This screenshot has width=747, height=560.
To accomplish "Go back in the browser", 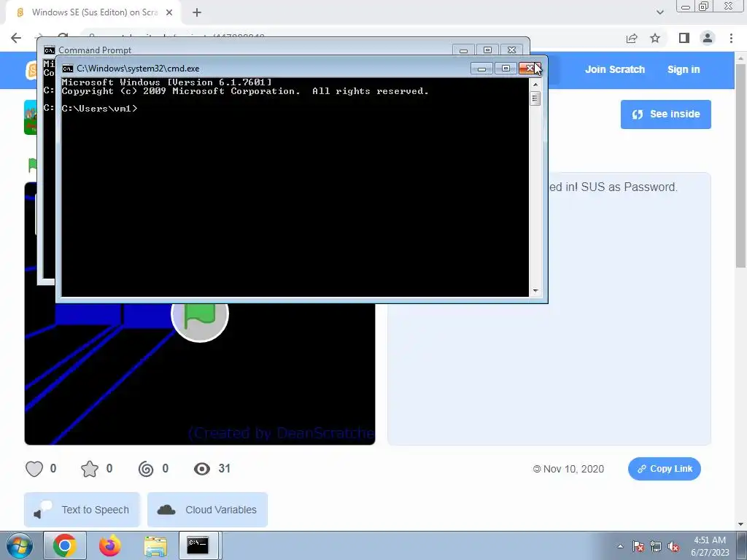I will (16, 38).
